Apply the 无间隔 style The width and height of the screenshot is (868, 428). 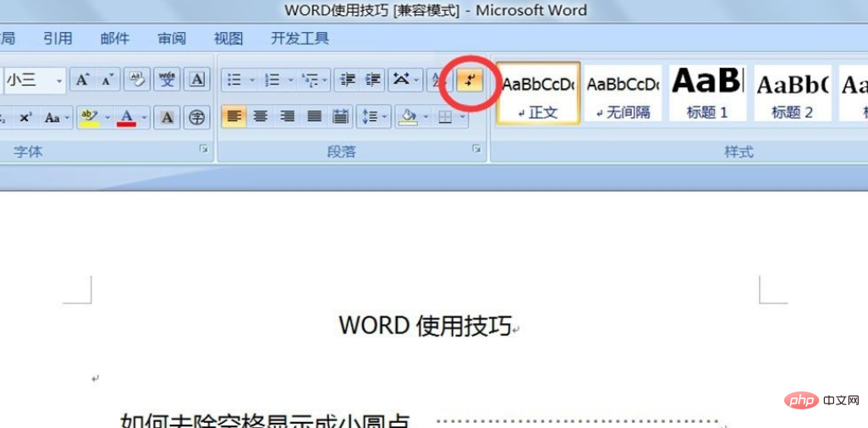click(x=624, y=93)
